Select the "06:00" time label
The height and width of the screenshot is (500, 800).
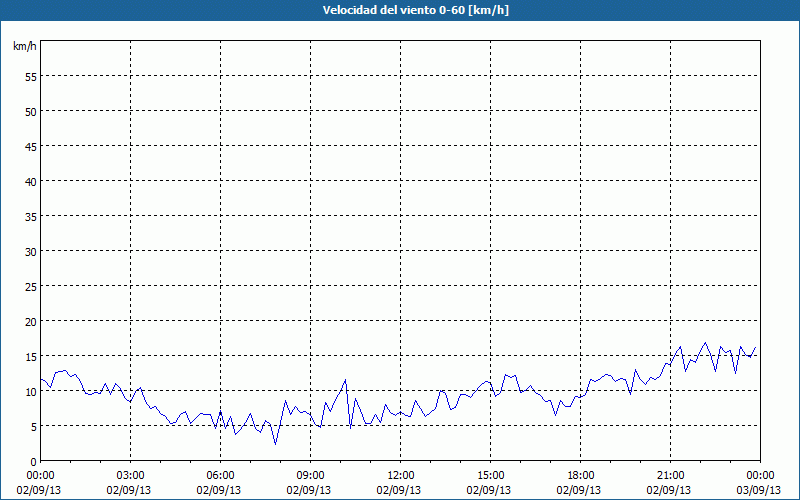pyautogui.click(x=220, y=476)
